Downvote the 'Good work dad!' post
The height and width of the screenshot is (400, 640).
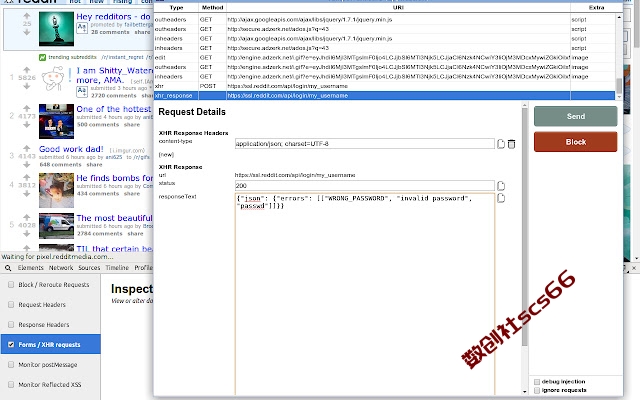point(27,164)
